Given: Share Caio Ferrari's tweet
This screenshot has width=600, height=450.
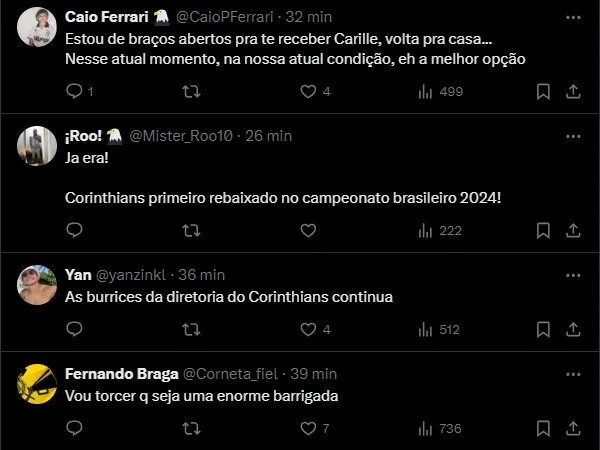Looking at the screenshot, I should click(x=573, y=91).
